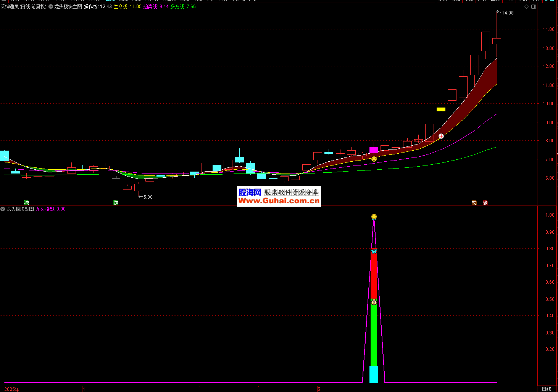
Task: Click the 0.20 value on the indicator axis
Action: click(x=550, y=349)
